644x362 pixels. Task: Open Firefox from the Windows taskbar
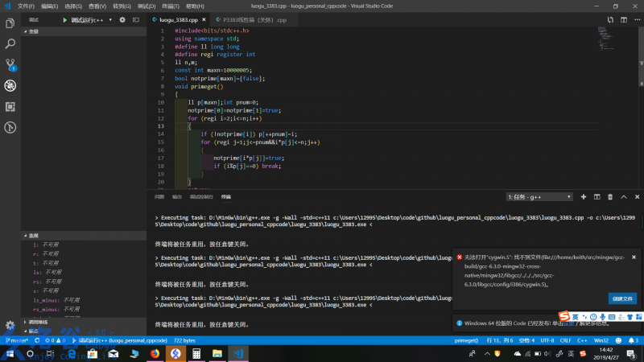[155, 353]
